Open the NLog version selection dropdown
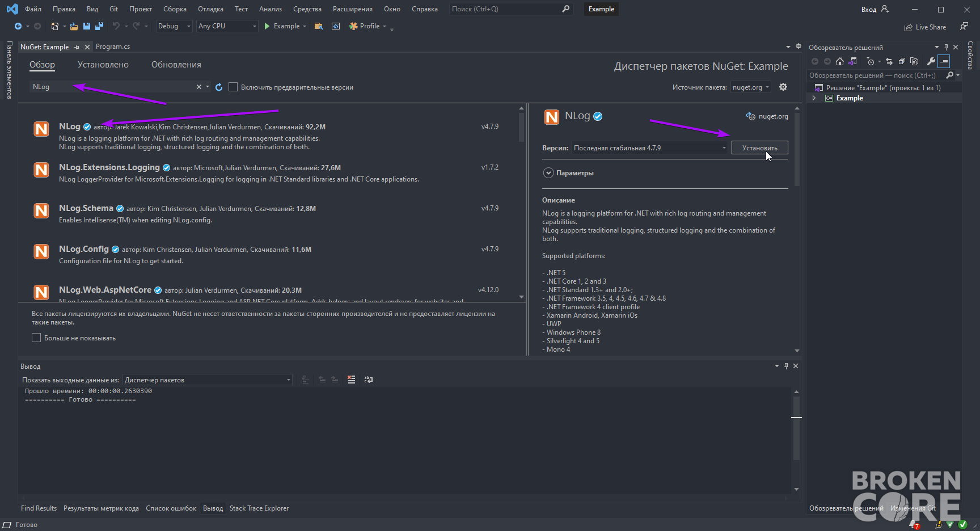Image resolution: width=980 pixels, height=531 pixels. pyautogui.click(x=649, y=147)
